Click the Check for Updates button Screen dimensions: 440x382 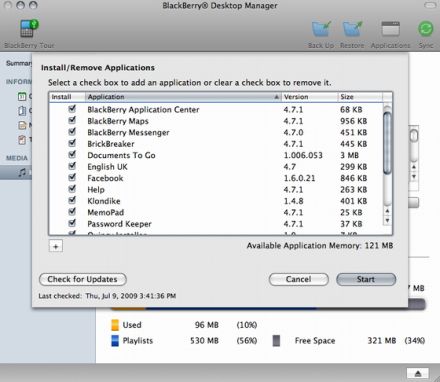83,279
